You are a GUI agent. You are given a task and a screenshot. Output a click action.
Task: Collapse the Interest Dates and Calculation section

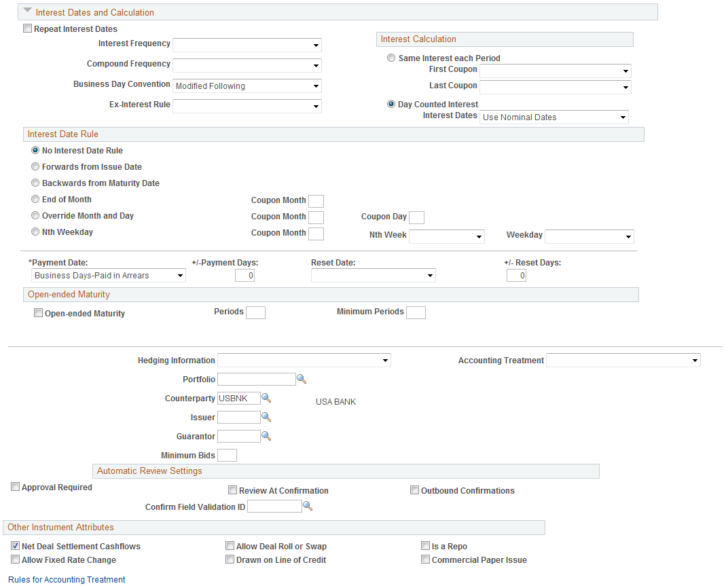26,11
